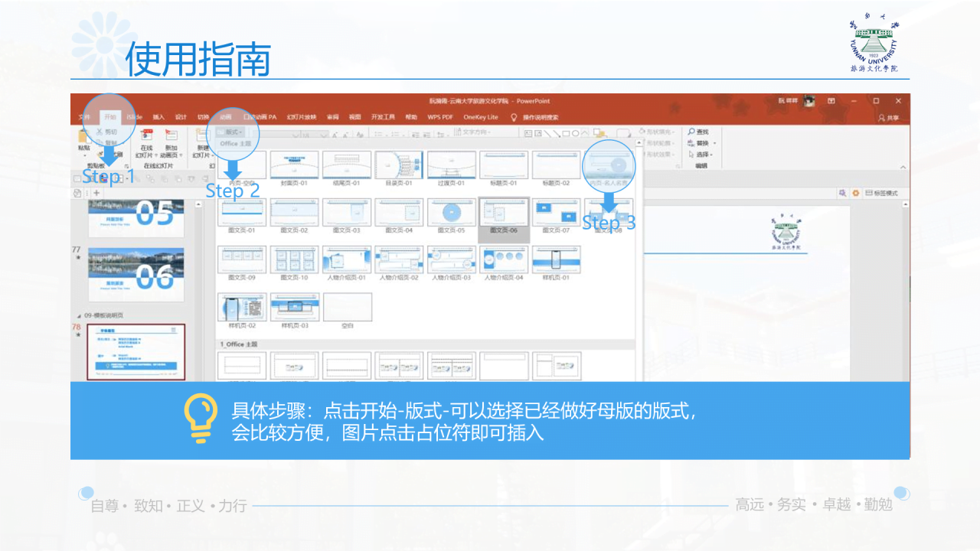Image resolution: width=980 pixels, height=551 pixels.
Task: Choose the 样机页-01 layout
Action: coord(557,263)
